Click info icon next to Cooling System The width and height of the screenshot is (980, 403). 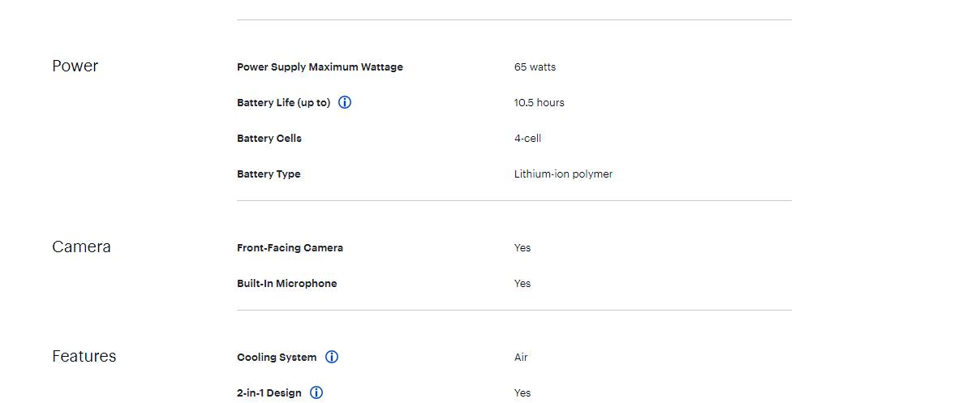pyautogui.click(x=332, y=357)
